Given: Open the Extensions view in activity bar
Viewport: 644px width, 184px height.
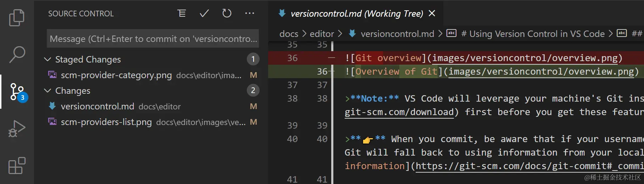Looking at the screenshot, I should click(17, 166).
